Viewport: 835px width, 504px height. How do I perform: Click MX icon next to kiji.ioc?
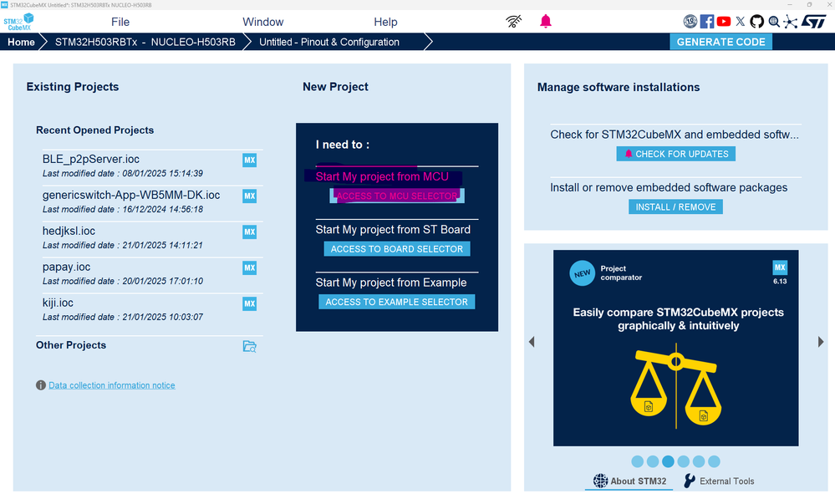[x=249, y=303]
